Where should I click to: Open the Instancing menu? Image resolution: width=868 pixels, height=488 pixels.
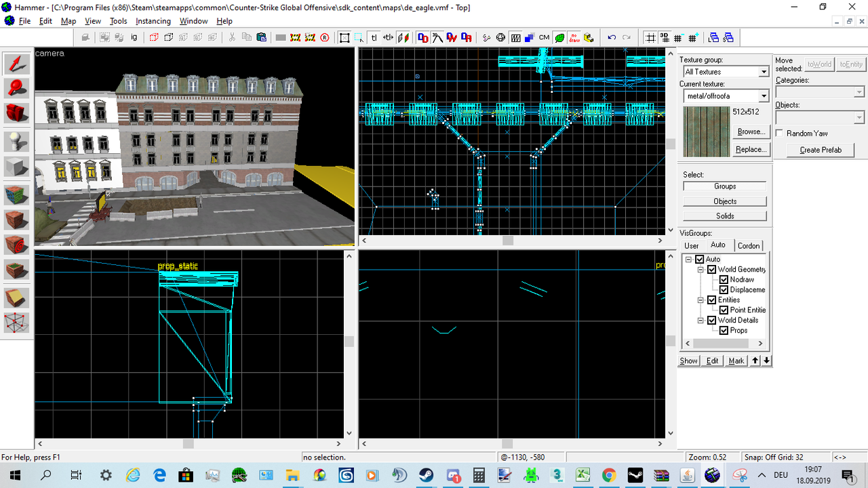153,21
